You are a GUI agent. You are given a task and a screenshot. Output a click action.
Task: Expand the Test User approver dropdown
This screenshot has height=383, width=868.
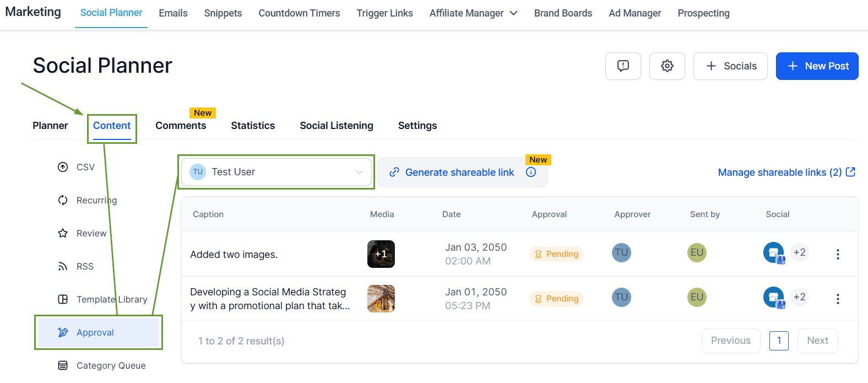pos(276,172)
